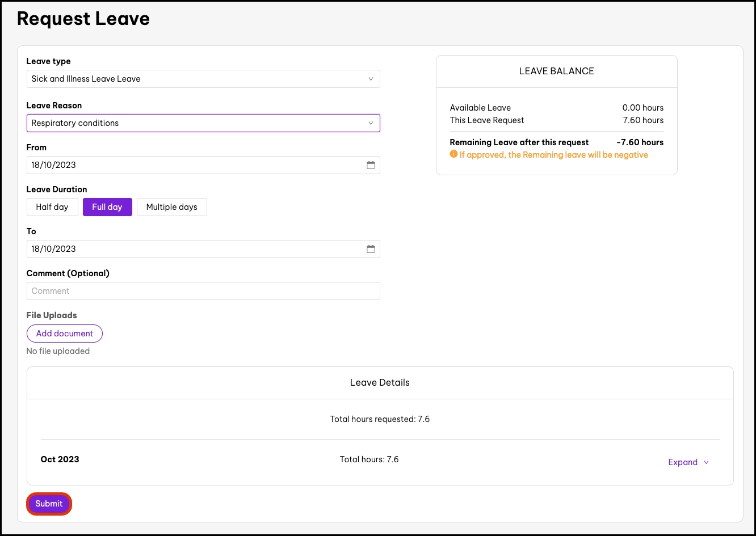756x536 pixels.
Task: Choose Multiple days leave duration
Action: click(171, 207)
